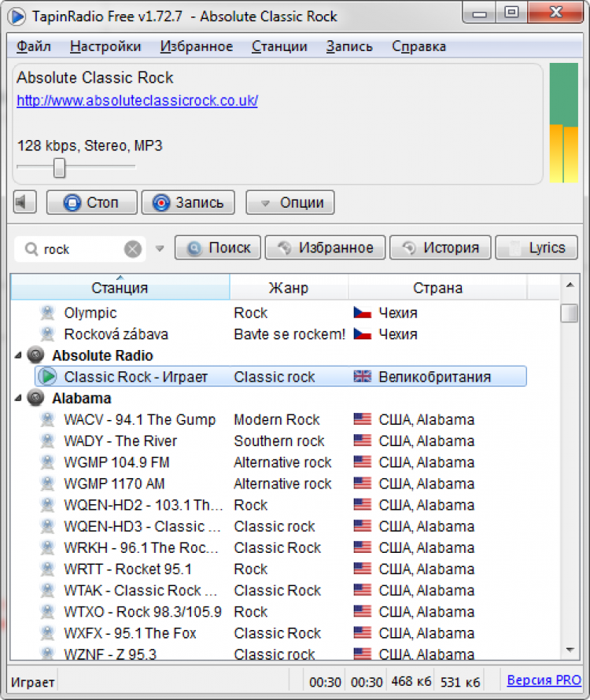Click the audio level meter

564,123
